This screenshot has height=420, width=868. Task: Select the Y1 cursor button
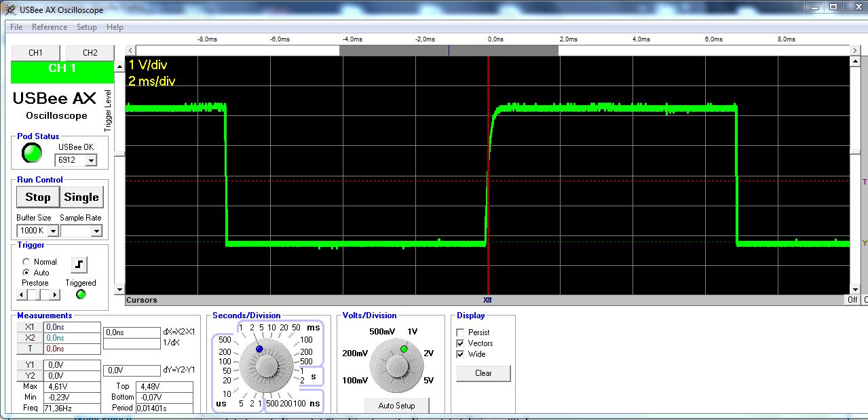tap(30, 365)
